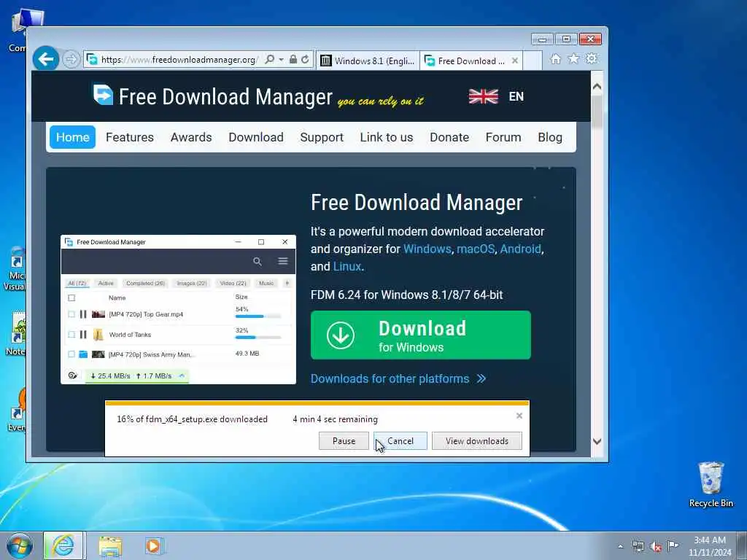
Task: Open the Blog menu item
Action: [550, 137]
